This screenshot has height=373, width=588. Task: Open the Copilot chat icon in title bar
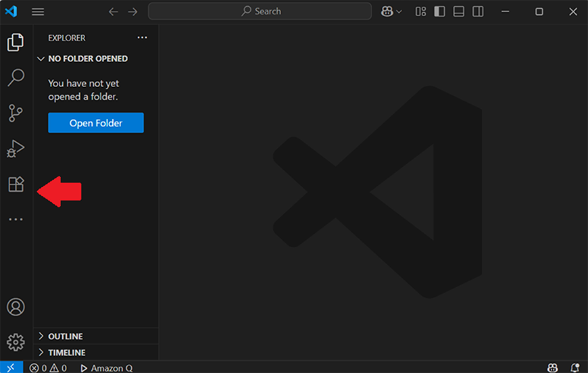(x=387, y=11)
